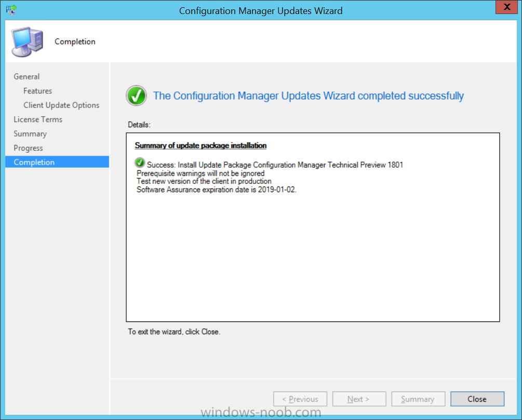
Task: Click the disabled Next > button
Action: tap(359, 399)
